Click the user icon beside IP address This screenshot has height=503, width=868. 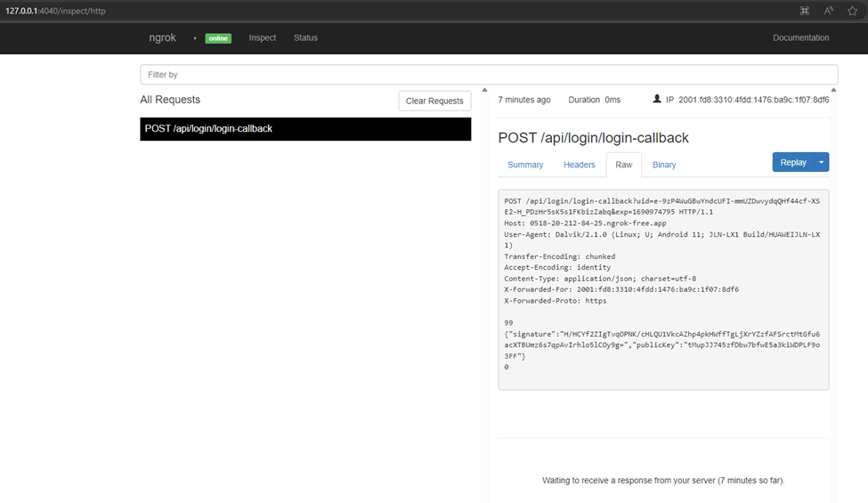(656, 99)
